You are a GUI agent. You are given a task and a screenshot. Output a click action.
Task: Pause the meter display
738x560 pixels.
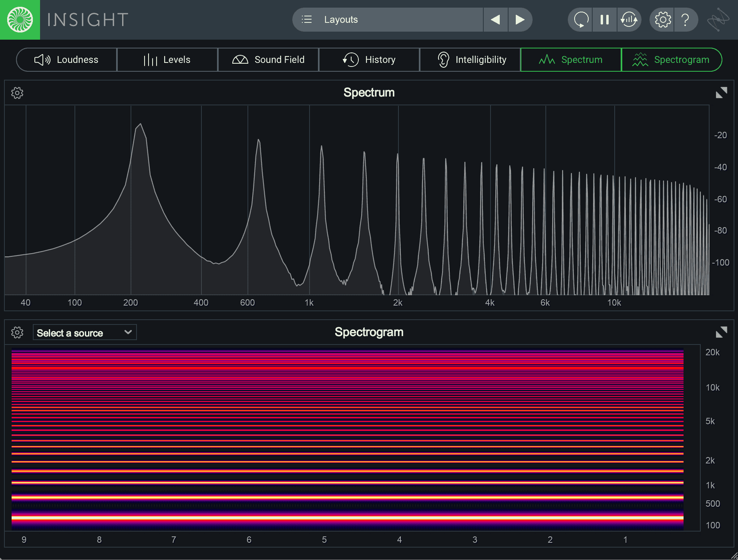point(605,20)
